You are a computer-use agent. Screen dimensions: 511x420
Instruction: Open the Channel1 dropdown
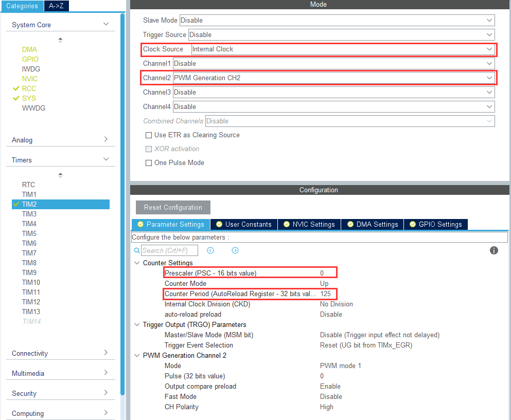333,64
